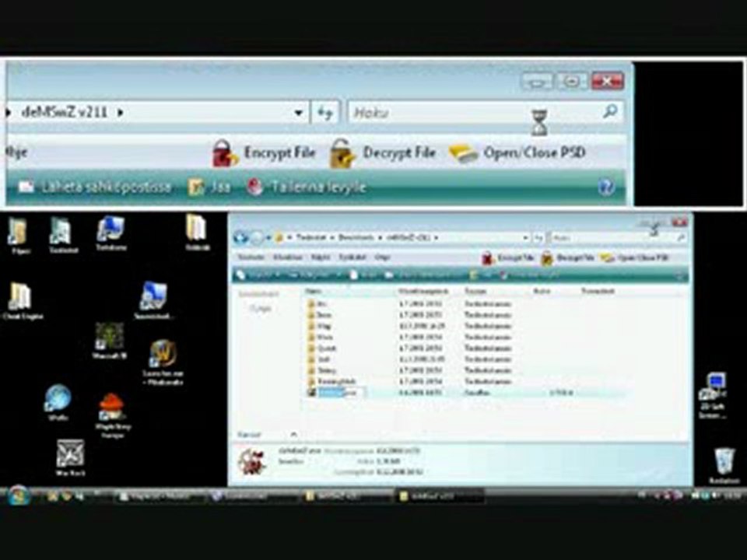Click the Back arrow in the Explorer window
Image resolution: width=747 pixels, height=560 pixels.
coord(241,237)
